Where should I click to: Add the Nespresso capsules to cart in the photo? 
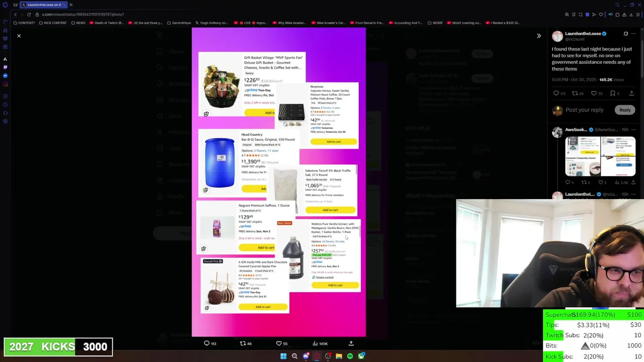pos(334,142)
